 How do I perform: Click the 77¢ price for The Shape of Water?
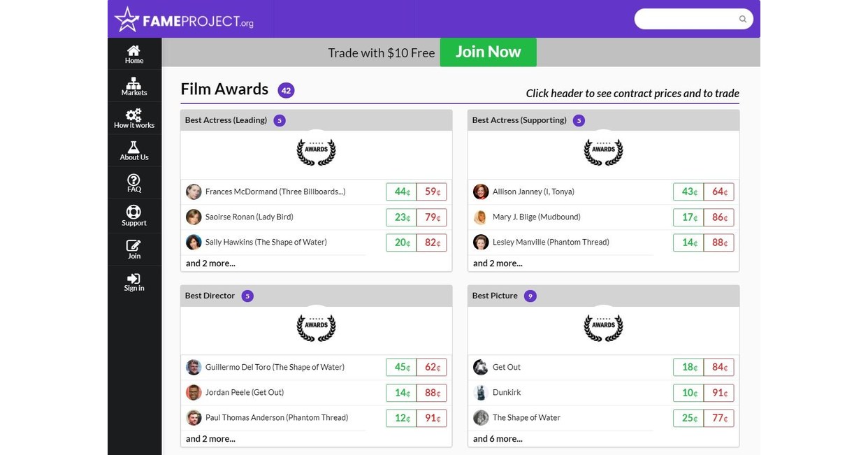(x=719, y=418)
